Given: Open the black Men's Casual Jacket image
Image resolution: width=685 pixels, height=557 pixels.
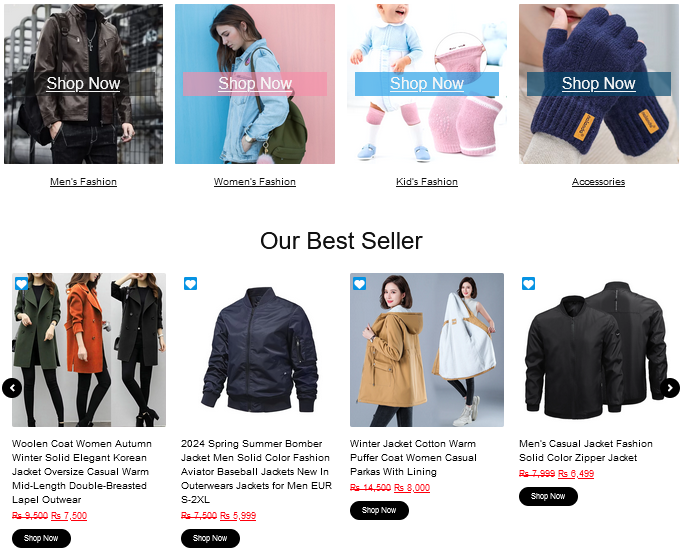Looking at the screenshot, I should 596,350.
